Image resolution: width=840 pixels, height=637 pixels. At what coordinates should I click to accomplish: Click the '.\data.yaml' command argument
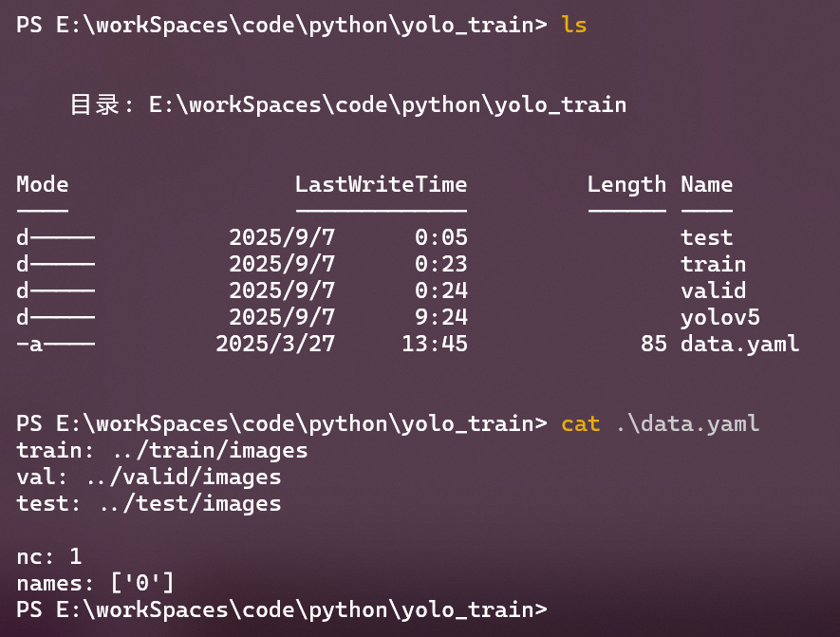(687, 423)
